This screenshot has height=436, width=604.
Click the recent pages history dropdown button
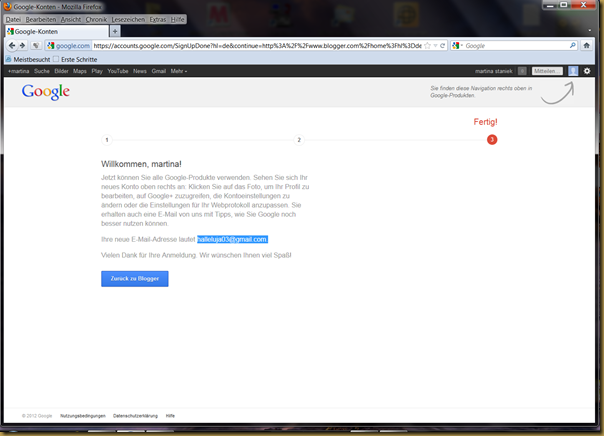pos(36,45)
